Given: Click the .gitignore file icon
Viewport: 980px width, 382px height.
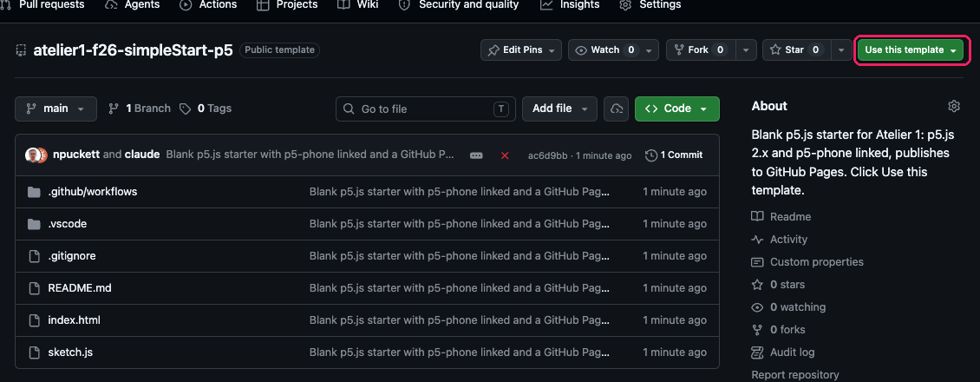Looking at the screenshot, I should pyautogui.click(x=34, y=256).
